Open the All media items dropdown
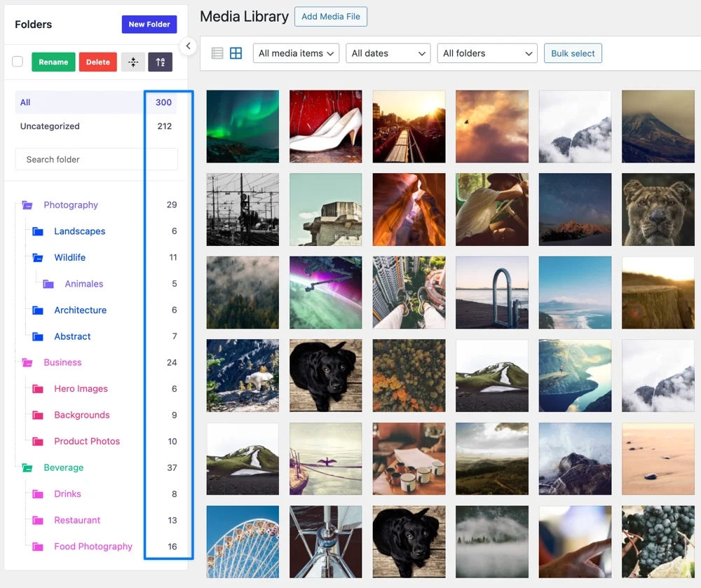This screenshot has width=701, height=588. [295, 53]
